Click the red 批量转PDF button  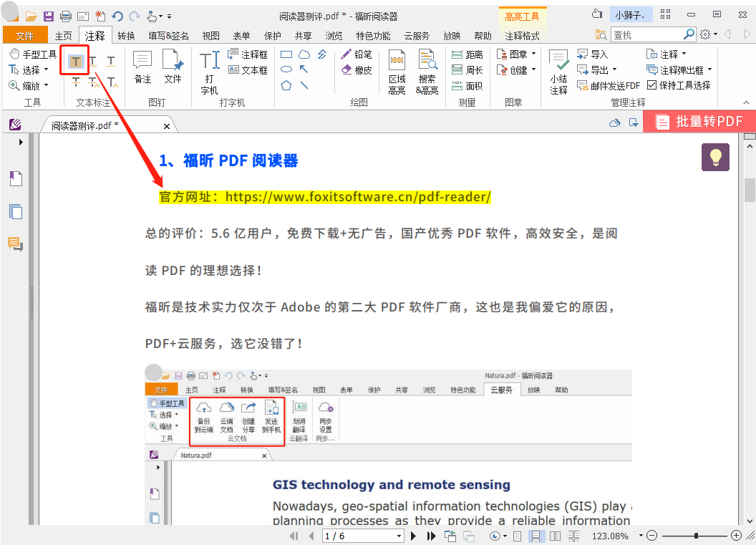tap(699, 122)
